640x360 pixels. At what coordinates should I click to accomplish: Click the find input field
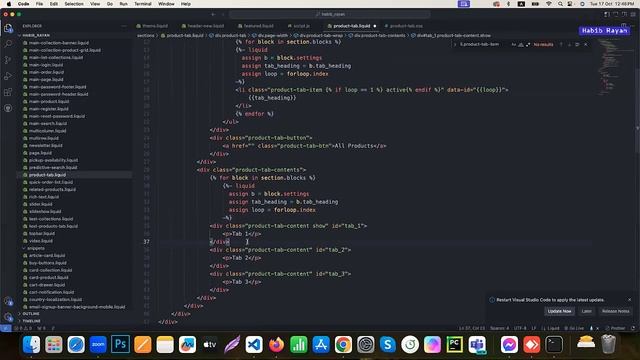click(484, 44)
